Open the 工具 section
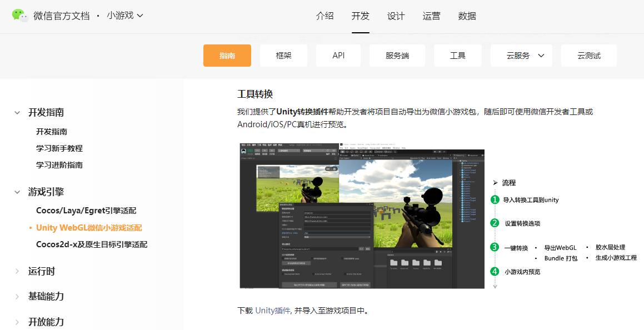Screen dimensions: 644x330 (x=457, y=56)
